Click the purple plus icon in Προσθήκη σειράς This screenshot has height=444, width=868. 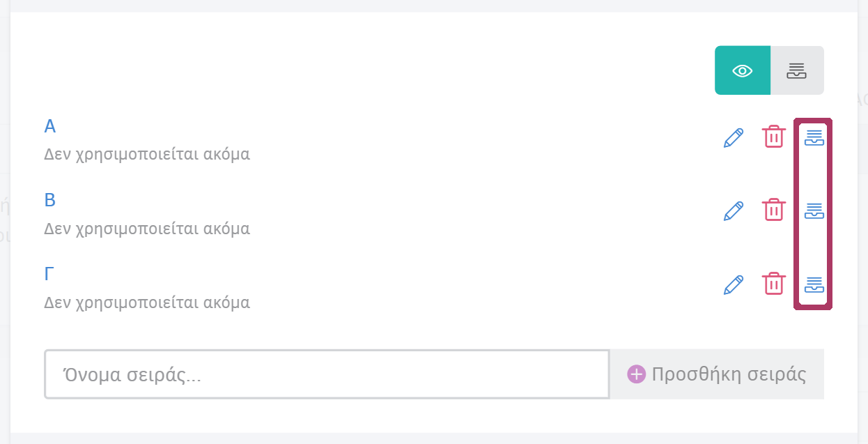pos(636,374)
